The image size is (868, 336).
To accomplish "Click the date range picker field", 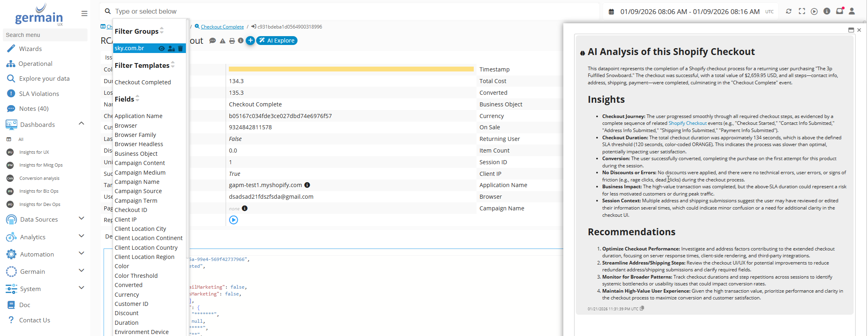I will (690, 12).
